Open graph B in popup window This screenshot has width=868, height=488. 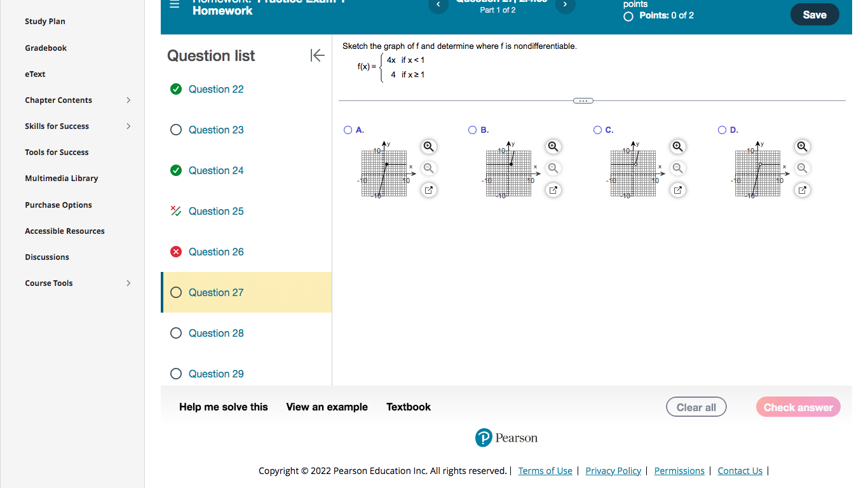553,190
